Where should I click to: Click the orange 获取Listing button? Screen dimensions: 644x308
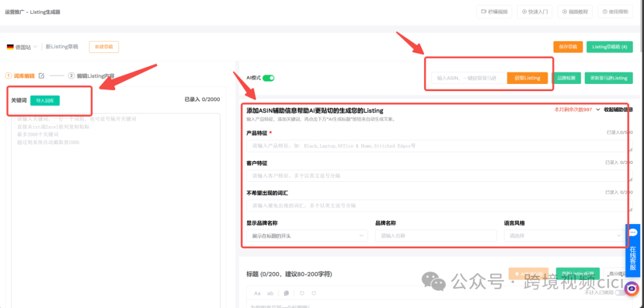527,78
